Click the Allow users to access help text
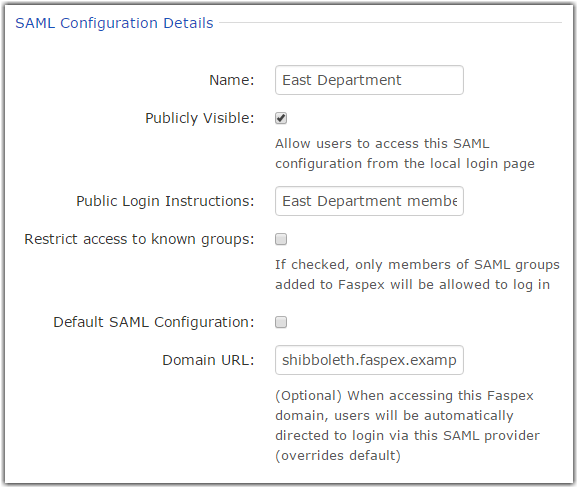578x488 pixels. 405,153
